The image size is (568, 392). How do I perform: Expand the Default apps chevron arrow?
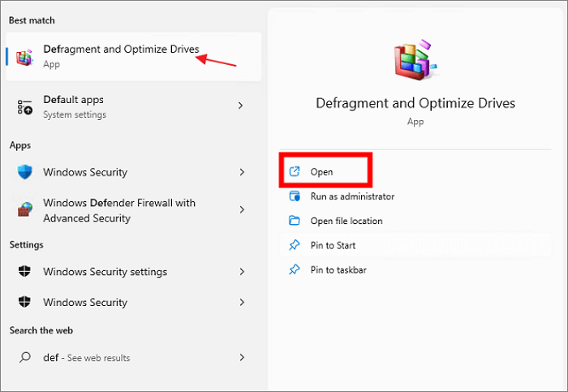click(x=241, y=106)
